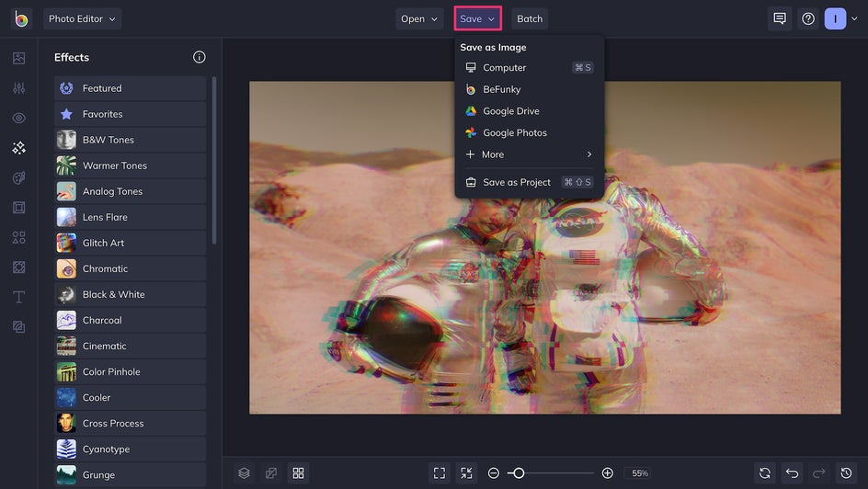Open the Charcoal effects category
The height and width of the screenshot is (489, 868).
pos(130,320)
